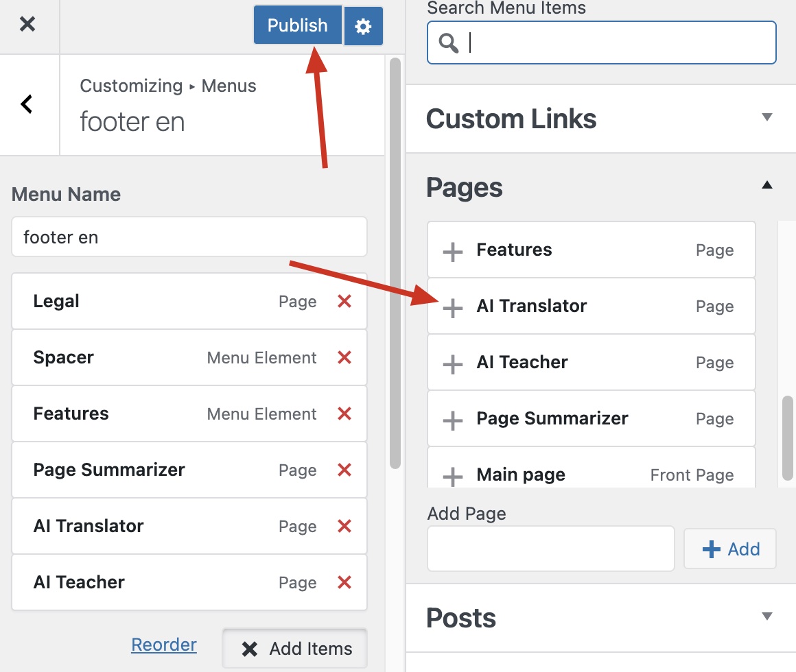
Task: Click the Reorder link
Action: pos(163,644)
